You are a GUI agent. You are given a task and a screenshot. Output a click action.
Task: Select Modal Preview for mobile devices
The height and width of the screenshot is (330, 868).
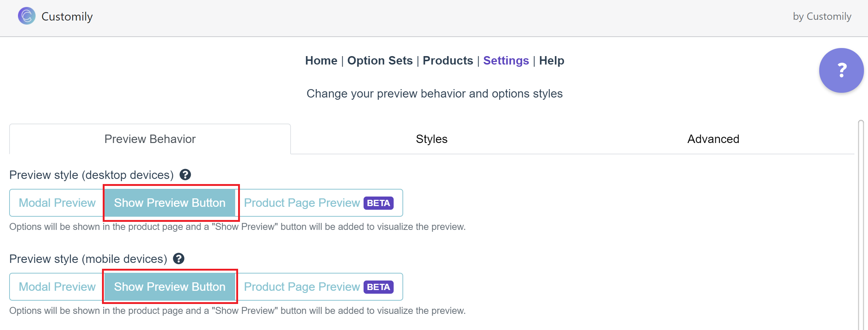(57, 287)
